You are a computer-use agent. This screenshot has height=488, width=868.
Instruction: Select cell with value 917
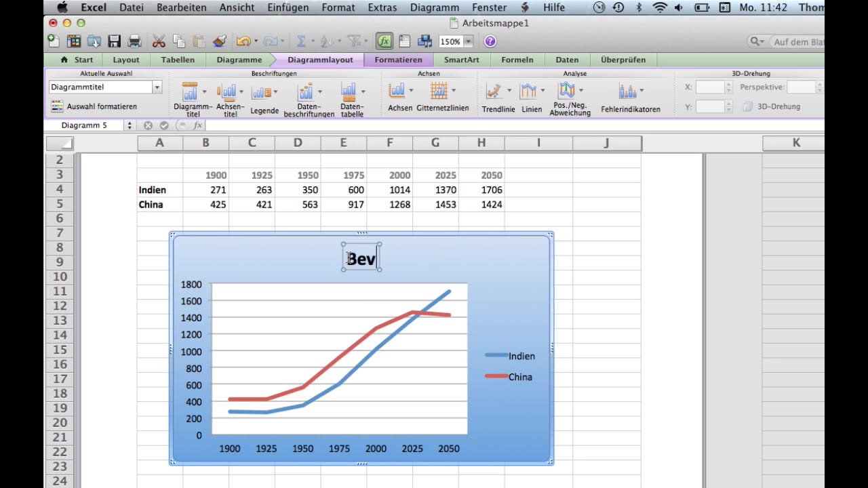pyautogui.click(x=344, y=204)
